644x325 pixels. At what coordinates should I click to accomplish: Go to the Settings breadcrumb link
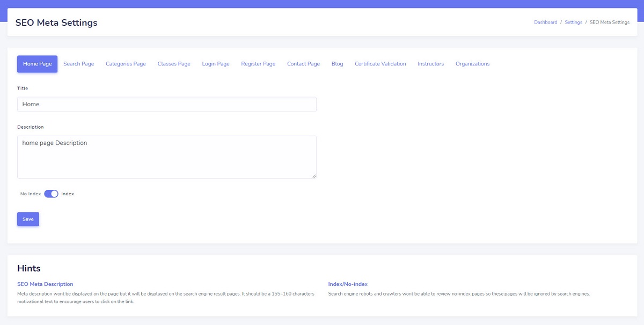[573, 23]
